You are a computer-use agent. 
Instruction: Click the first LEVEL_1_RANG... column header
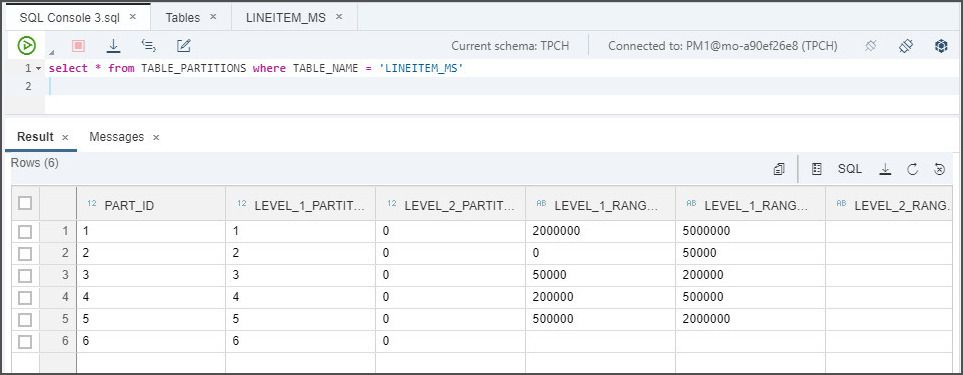600,204
